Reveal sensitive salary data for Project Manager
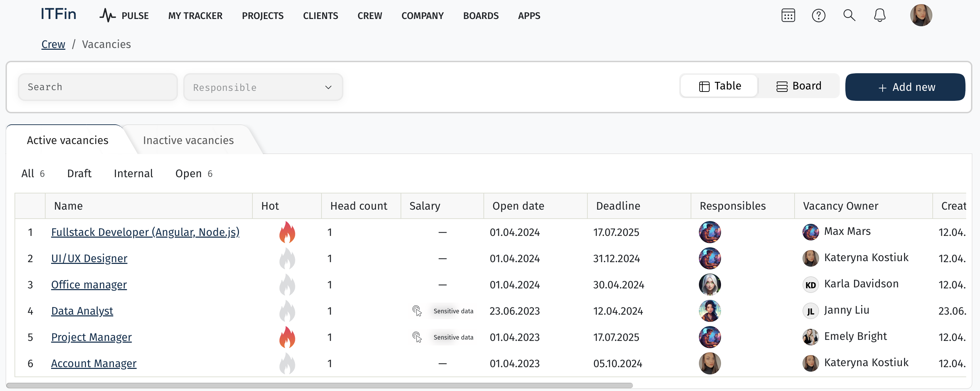 442,337
